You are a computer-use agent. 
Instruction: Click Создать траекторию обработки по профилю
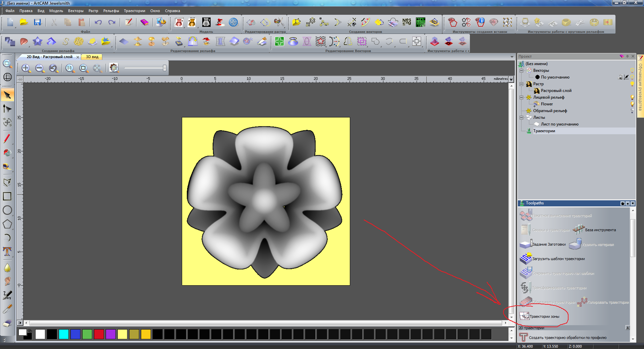pos(563,337)
